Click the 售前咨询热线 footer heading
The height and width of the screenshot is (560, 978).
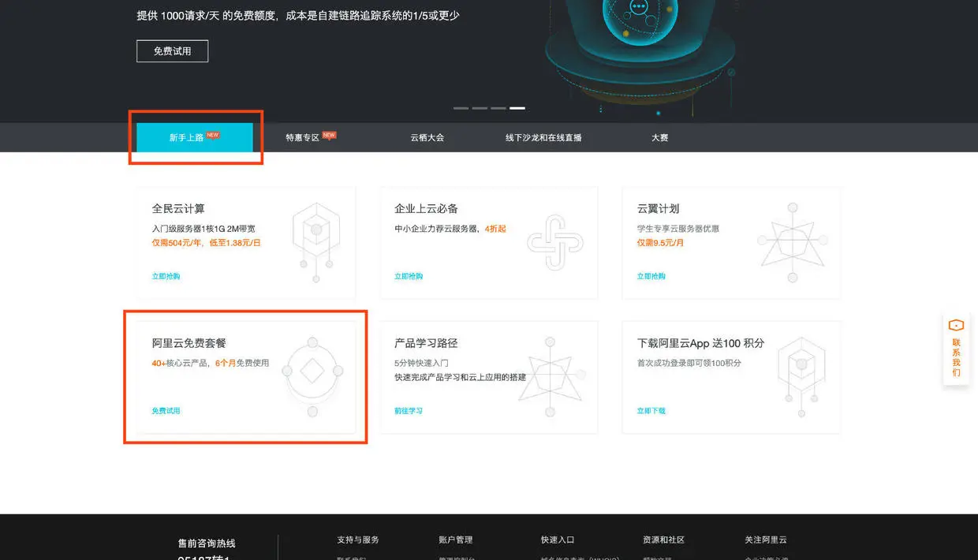[x=207, y=543]
